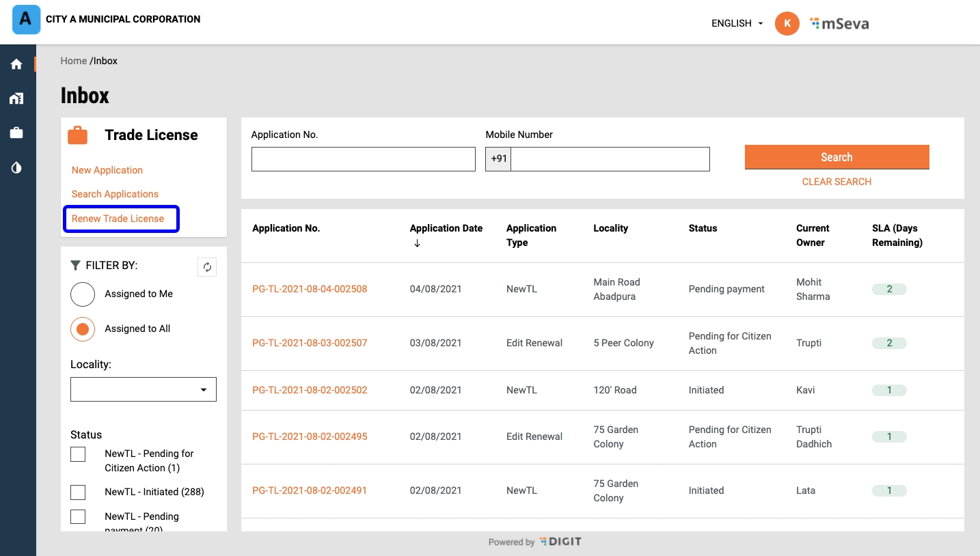
Task: Click the Application No. input field
Action: tap(363, 159)
